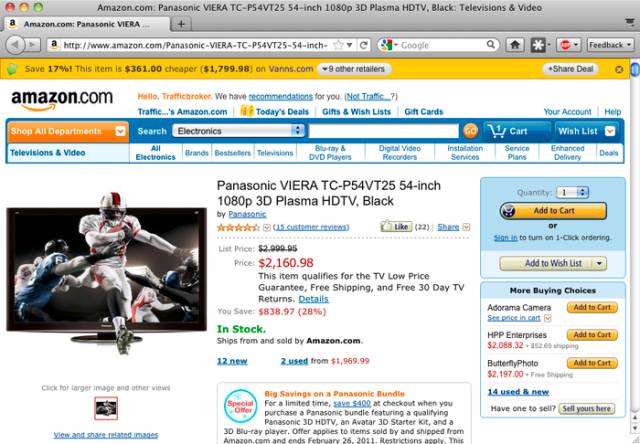Open the Add to Wish List arrow
This screenshot has height=444, width=640.
pos(599,264)
